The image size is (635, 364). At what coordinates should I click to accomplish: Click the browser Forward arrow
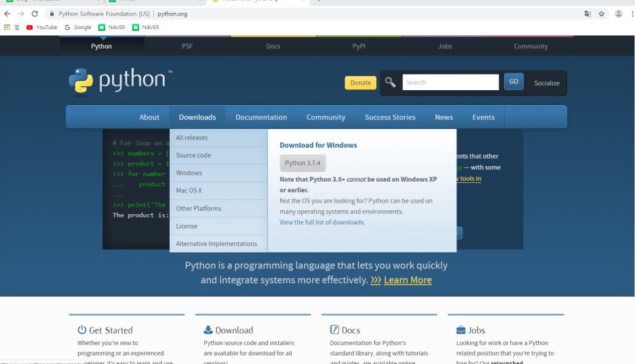click(21, 14)
